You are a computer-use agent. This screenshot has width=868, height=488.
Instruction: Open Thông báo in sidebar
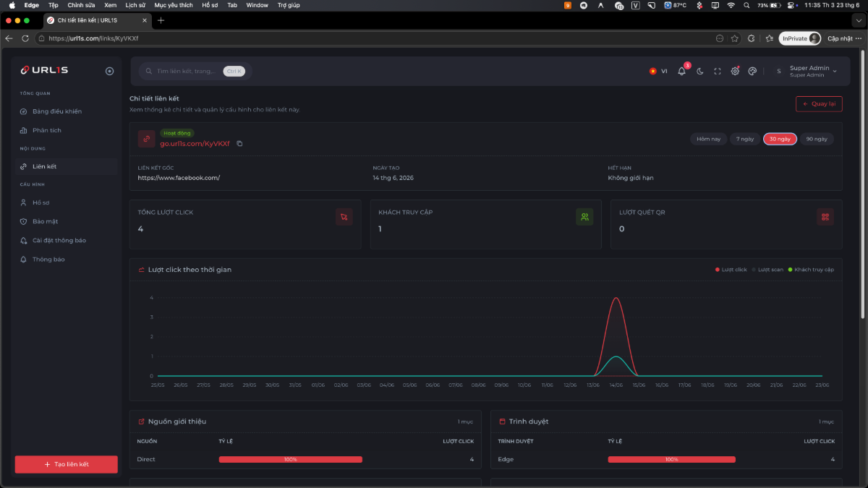pos(67,259)
